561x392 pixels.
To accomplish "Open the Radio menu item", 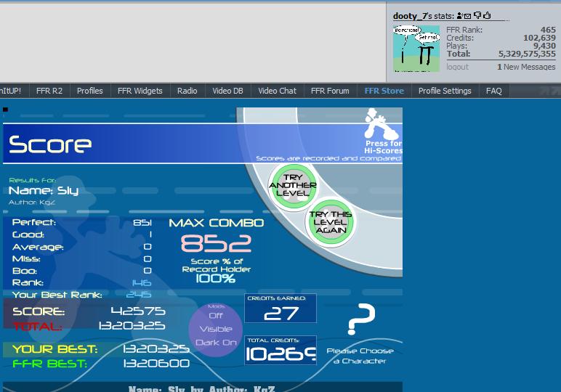I will (x=187, y=91).
